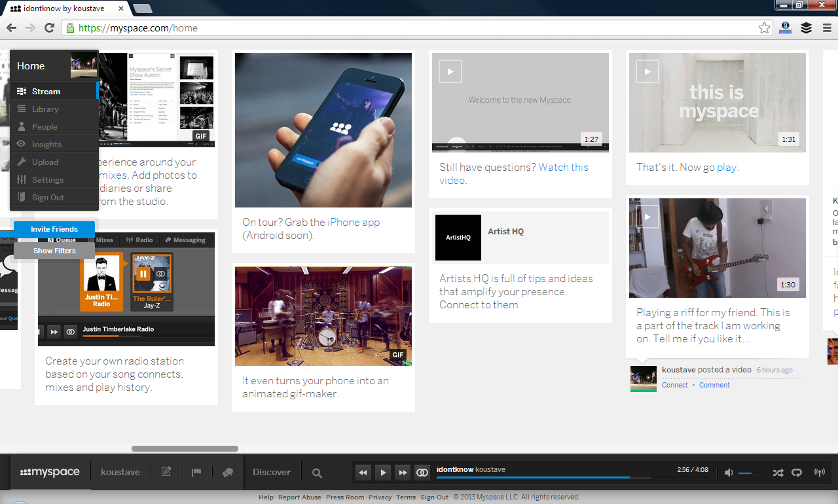Open the ArtistHQ black logo thumbnail
Image resolution: width=838 pixels, height=504 pixels.
[x=458, y=238]
